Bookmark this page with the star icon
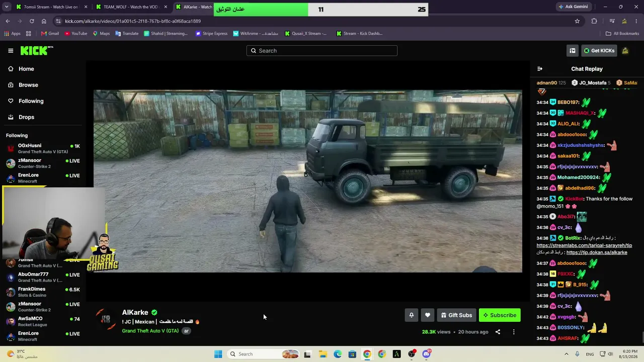Viewport: 644px width, 362px height. click(x=577, y=21)
